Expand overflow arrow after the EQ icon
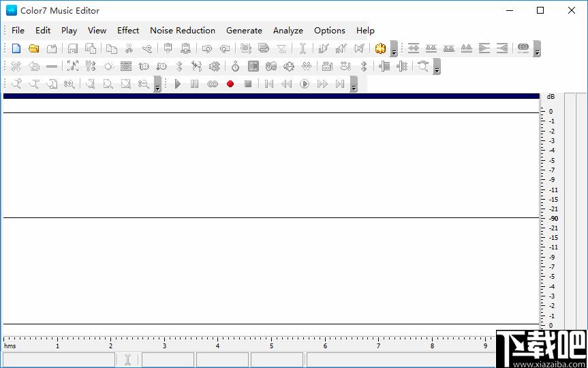Viewport: 588px width, 368px height. click(x=537, y=49)
